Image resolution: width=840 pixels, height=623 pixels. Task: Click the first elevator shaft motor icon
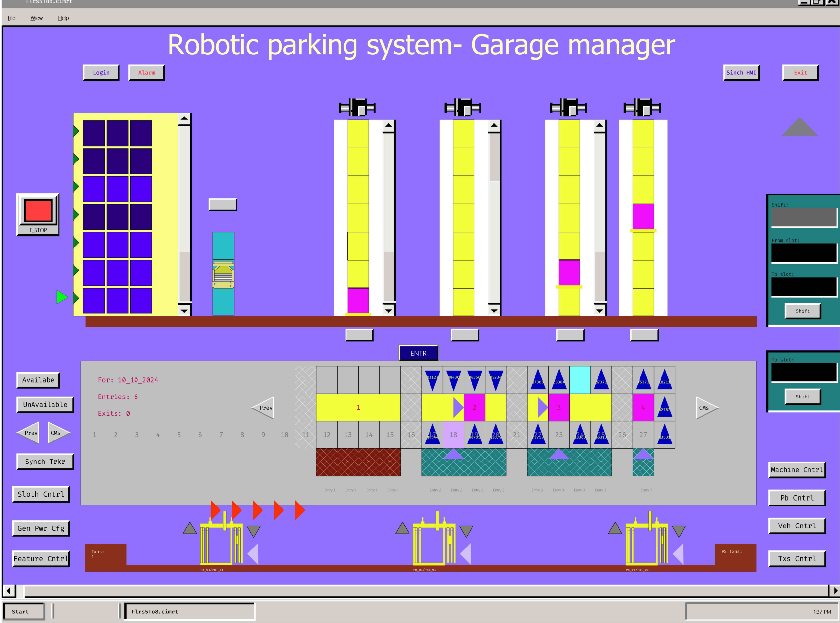(357, 108)
